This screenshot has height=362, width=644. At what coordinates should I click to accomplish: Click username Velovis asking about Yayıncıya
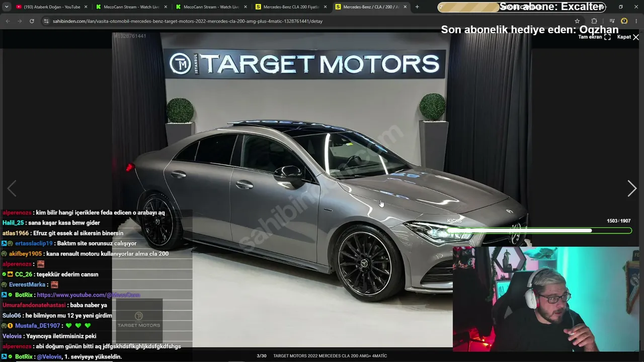[x=12, y=336]
